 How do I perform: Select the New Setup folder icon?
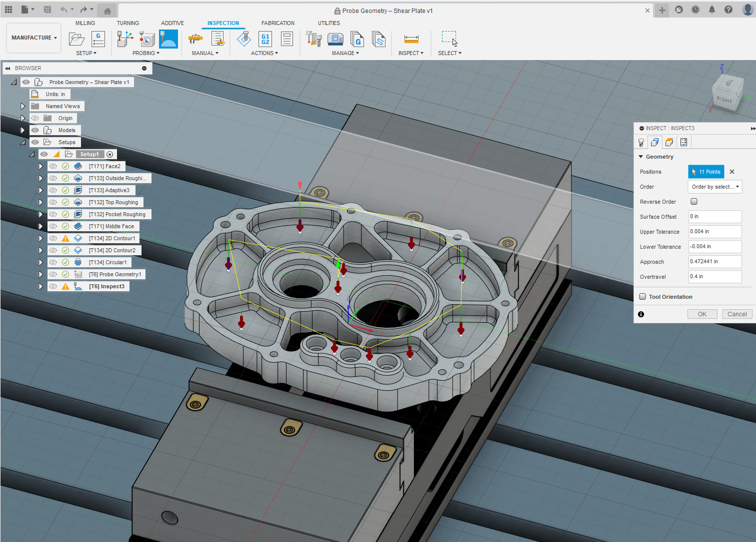(76, 39)
